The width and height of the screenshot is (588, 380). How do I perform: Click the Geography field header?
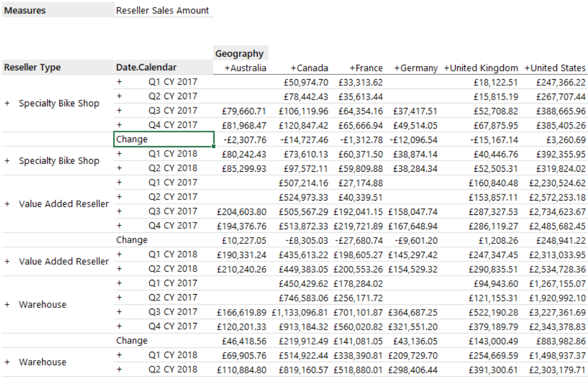(x=238, y=54)
